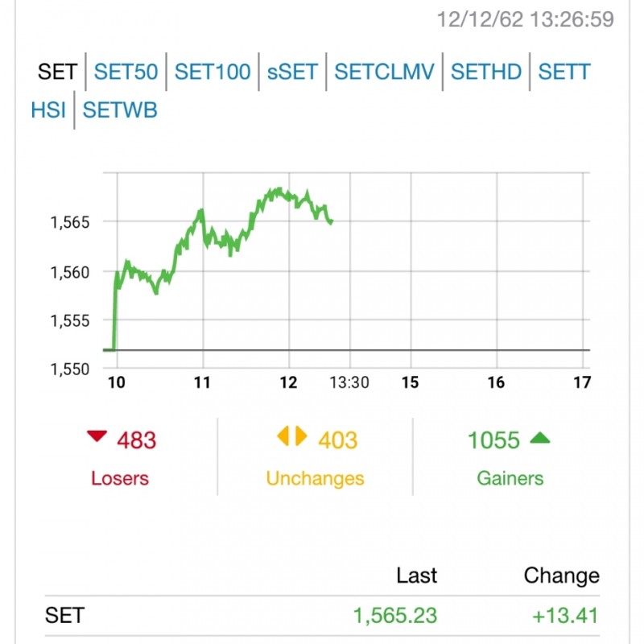Viewport: 644px width, 644px height.
Task: Select the SETT index tab
Action: 563,72
